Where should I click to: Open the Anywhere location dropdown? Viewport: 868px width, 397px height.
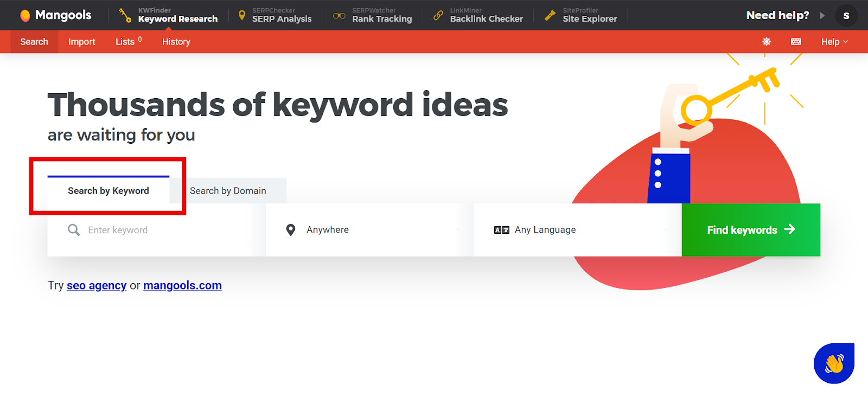(x=369, y=230)
